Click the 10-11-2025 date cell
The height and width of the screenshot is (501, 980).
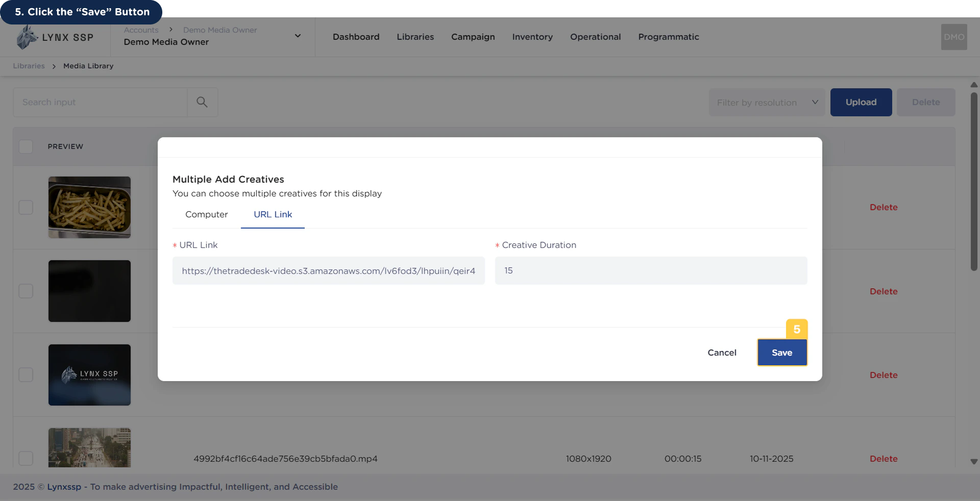771,459
